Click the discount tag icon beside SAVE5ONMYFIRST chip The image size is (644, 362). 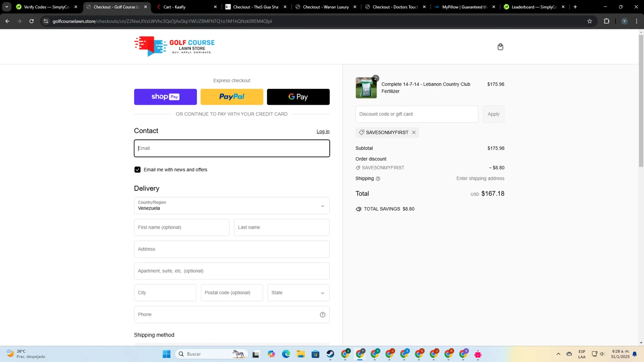click(361, 133)
